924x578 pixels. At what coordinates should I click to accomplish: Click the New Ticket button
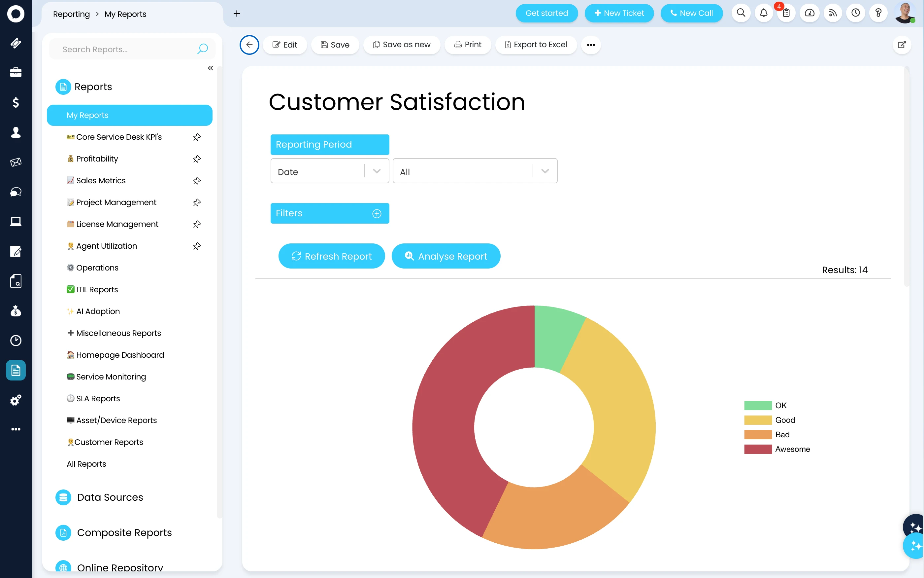619,13
